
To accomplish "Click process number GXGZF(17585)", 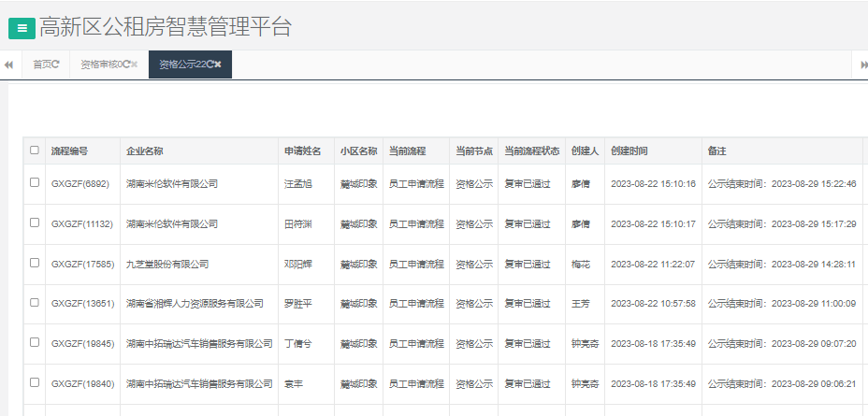I will click(x=82, y=265).
